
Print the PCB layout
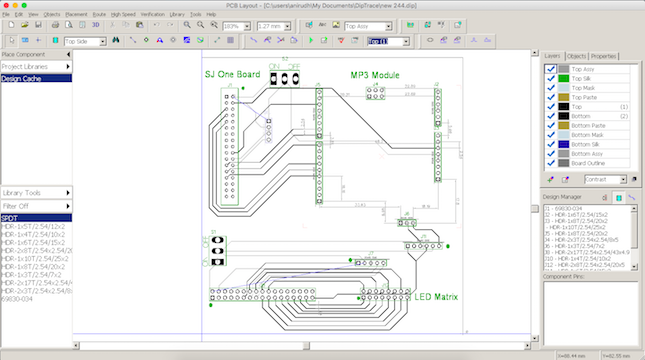[56, 26]
